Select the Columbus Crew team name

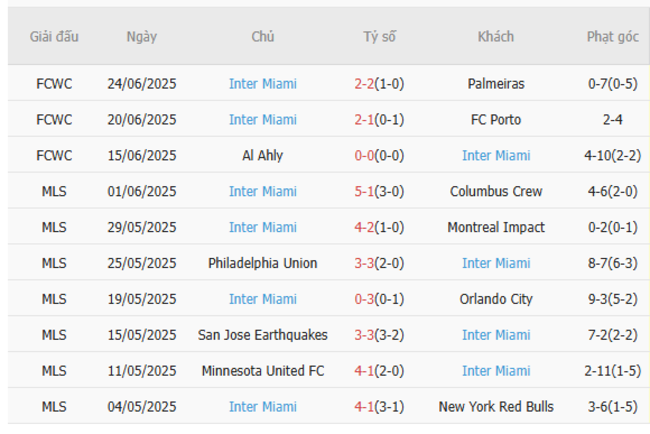point(496,191)
